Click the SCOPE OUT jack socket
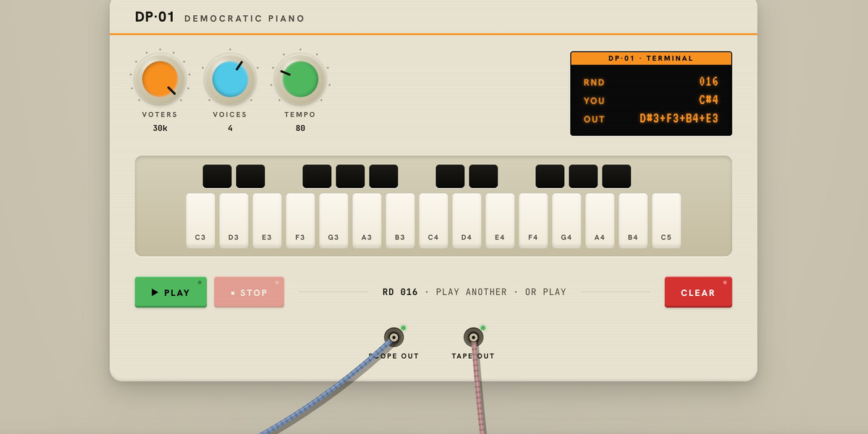The height and width of the screenshot is (434, 868). click(393, 337)
